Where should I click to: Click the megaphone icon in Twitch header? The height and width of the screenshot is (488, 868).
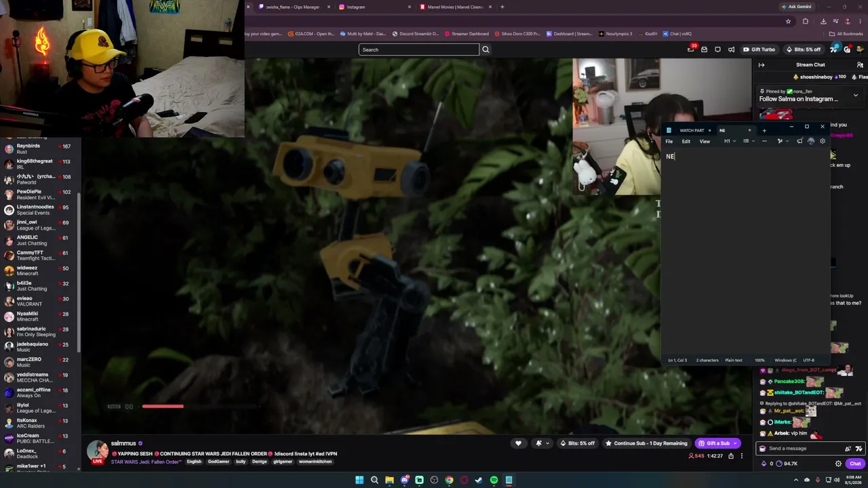point(731,49)
